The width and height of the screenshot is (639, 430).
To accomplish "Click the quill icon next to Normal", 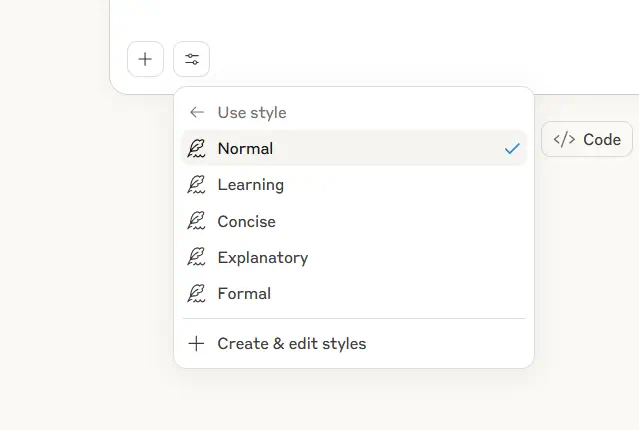I will tap(197, 149).
